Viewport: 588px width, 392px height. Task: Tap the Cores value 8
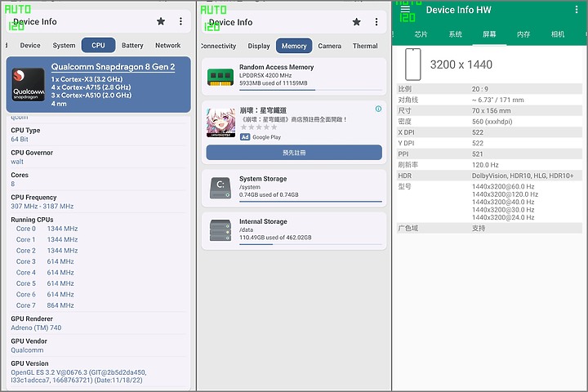click(x=13, y=184)
